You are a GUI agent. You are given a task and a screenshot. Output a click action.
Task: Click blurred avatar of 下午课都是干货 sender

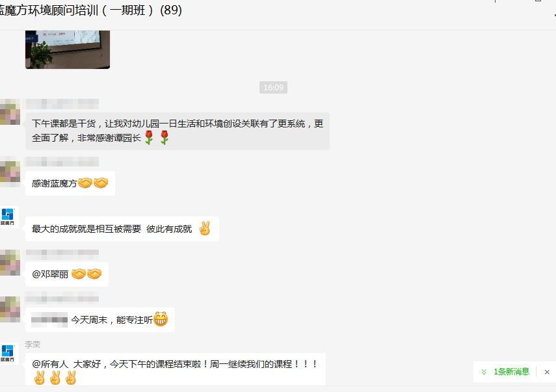[10, 112]
